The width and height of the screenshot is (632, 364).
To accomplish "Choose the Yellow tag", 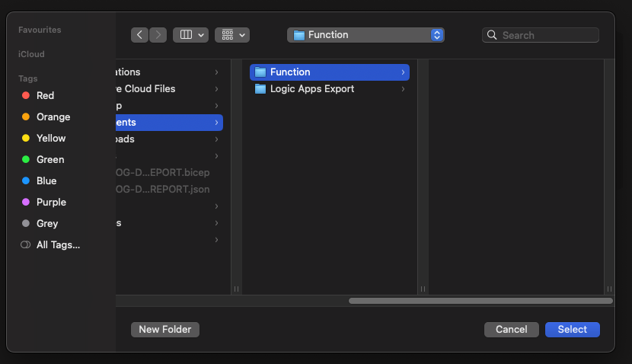I will [x=51, y=138].
